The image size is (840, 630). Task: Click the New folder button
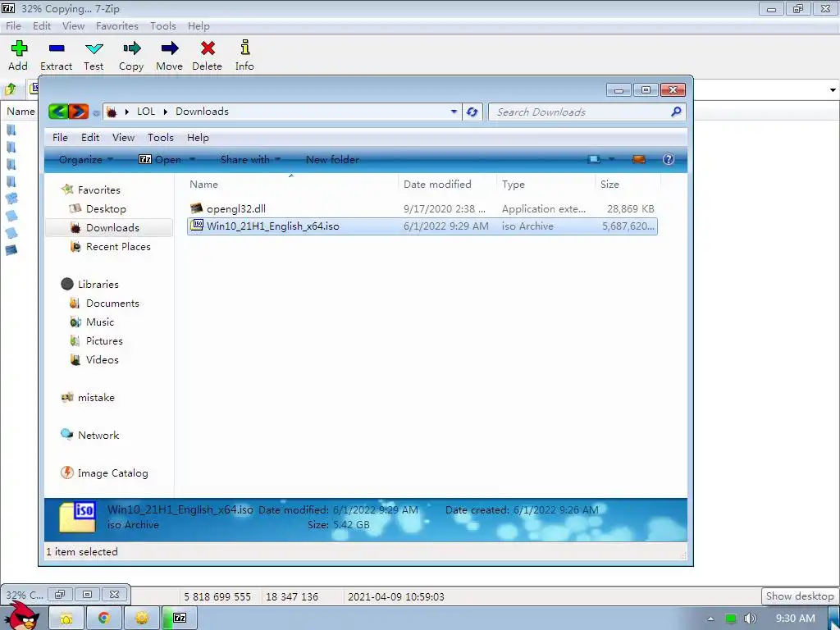tap(332, 160)
